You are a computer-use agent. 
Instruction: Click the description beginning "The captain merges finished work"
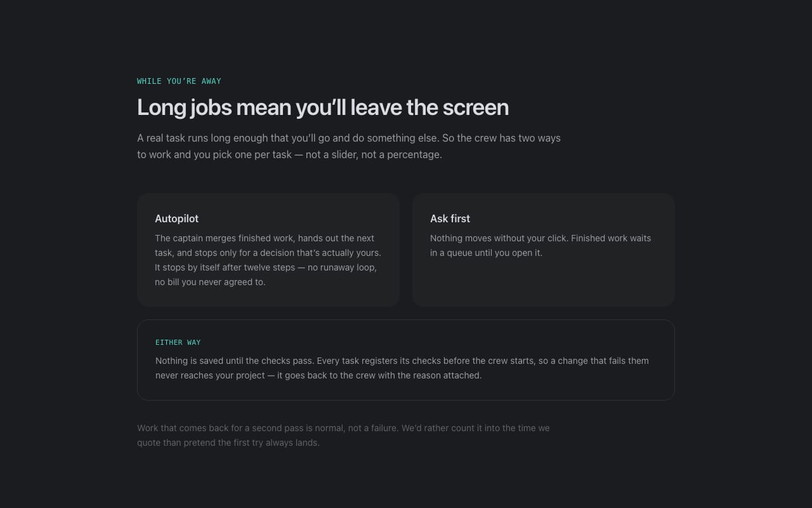(x=268, y=260)
